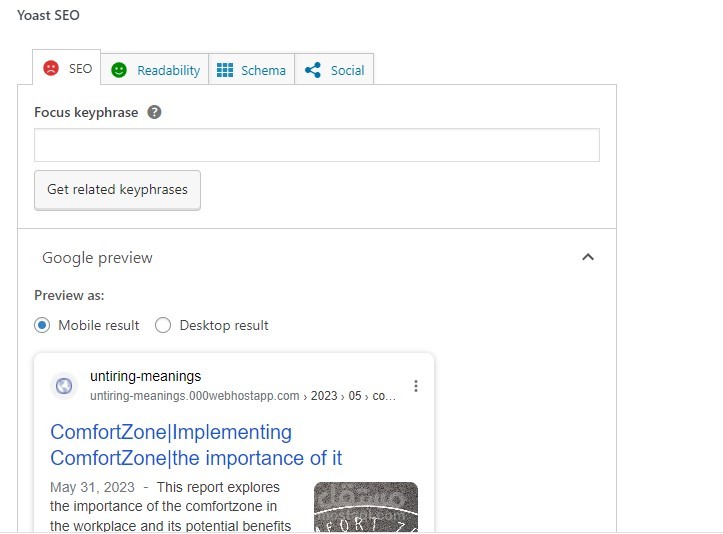Click the comfort zone preview thumbnail image
The height and width of the screenshot is (534, 723).
(365, 507)
